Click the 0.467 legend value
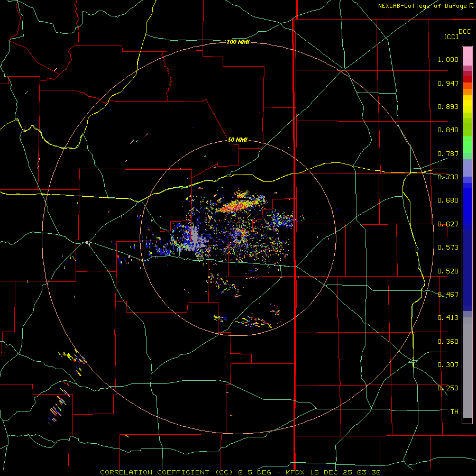Image resolution: width=476 pixels, height=476 pixels. pos(448,295)
